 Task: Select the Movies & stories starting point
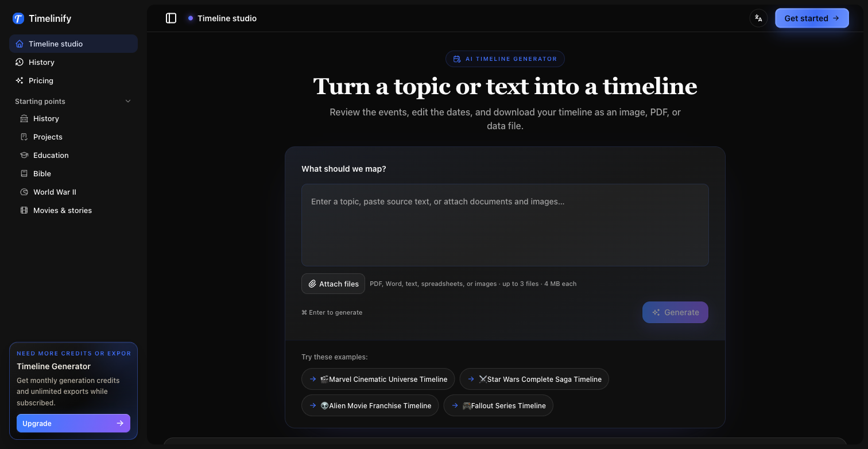(x=76, y=210)
